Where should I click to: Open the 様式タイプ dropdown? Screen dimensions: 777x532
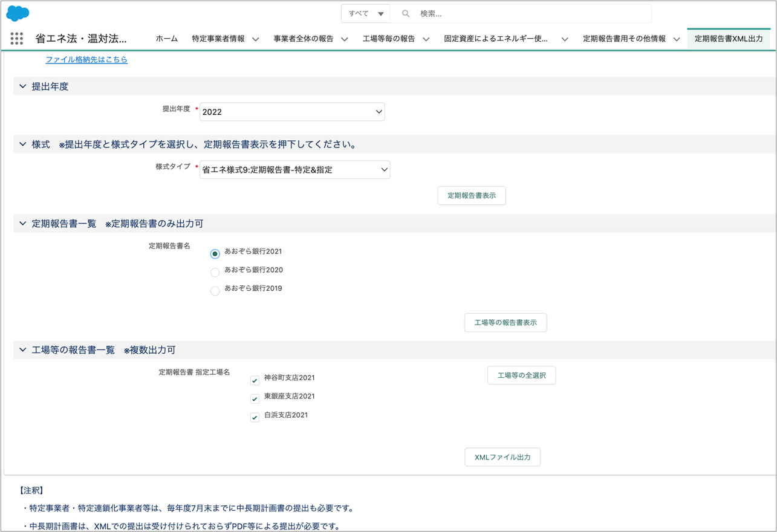click(295, 170)
